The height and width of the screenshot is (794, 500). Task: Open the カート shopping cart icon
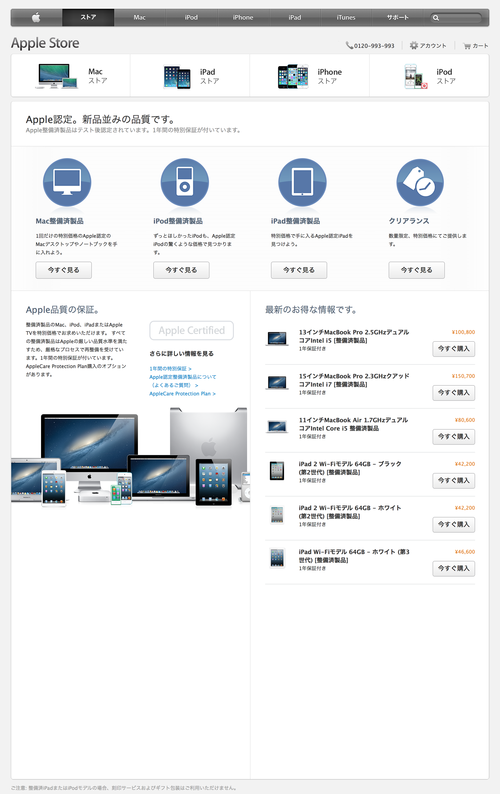pyautogui.click(x=467, y=46)
